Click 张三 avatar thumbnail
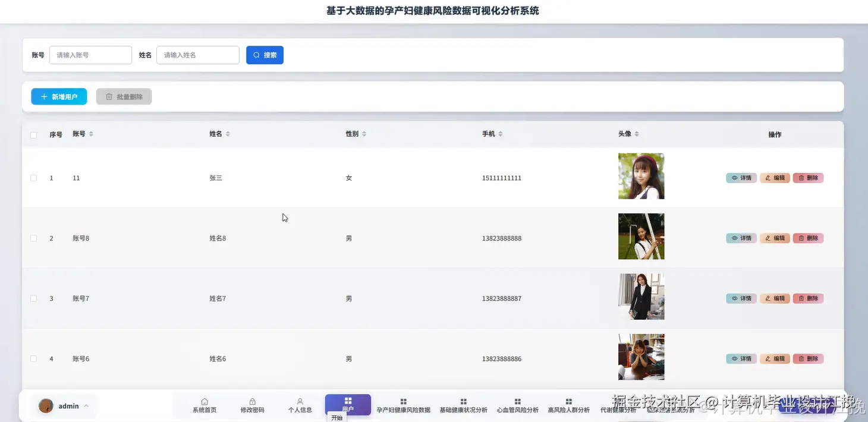This screenshot has height=422, width=868. tap(641, 176)
